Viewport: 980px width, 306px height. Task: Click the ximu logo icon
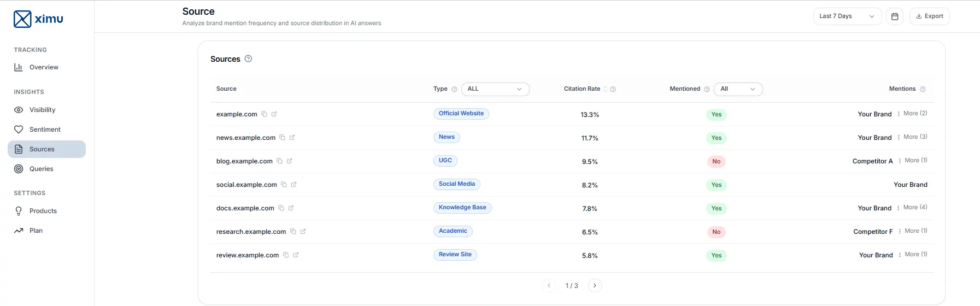(22, 19)
